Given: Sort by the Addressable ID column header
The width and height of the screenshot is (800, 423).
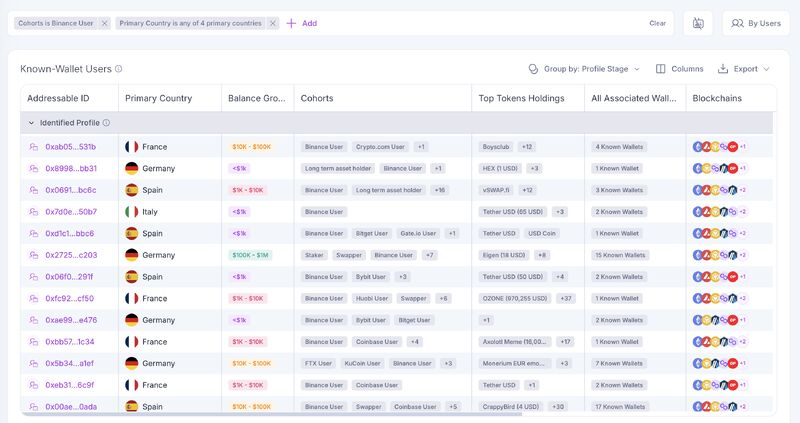Looking at the screenshot, I should [58, 98].
